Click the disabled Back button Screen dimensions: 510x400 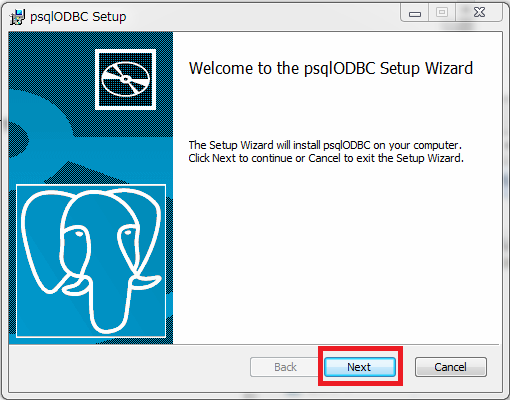pos(285,367)
